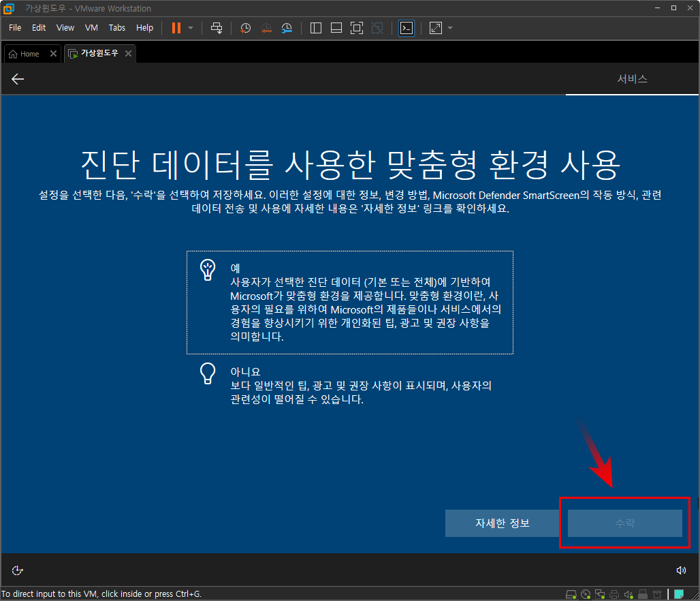Click the 수락 button

click(624, 523)
